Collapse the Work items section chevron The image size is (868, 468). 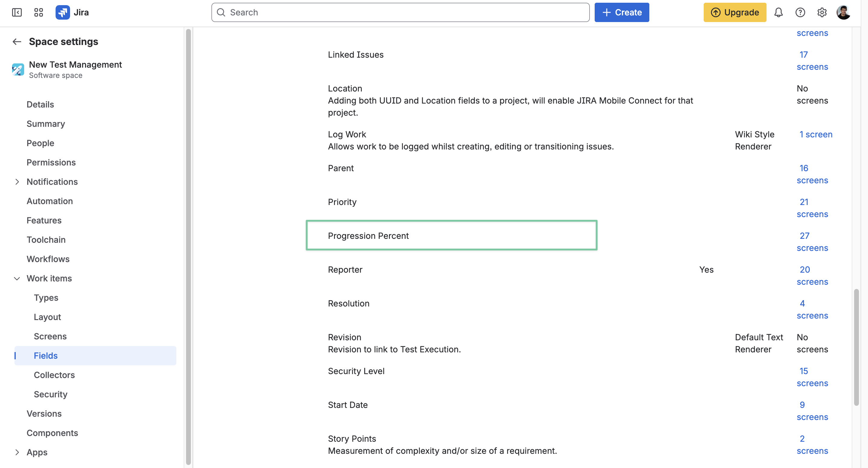pos(17,279)
